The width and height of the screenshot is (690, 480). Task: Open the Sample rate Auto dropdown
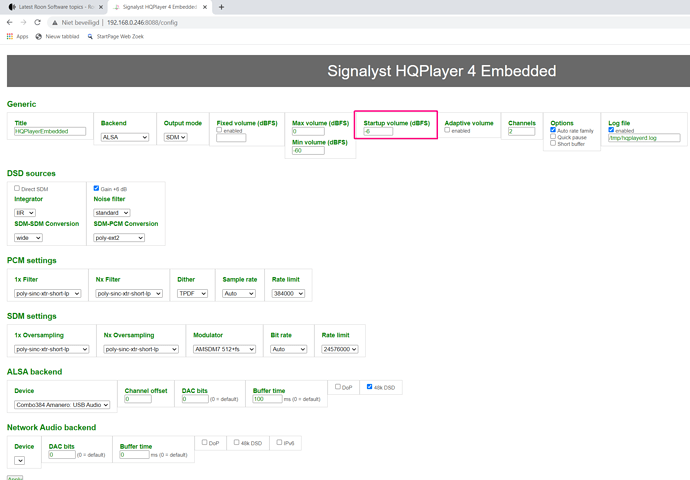tap(239, 293)
